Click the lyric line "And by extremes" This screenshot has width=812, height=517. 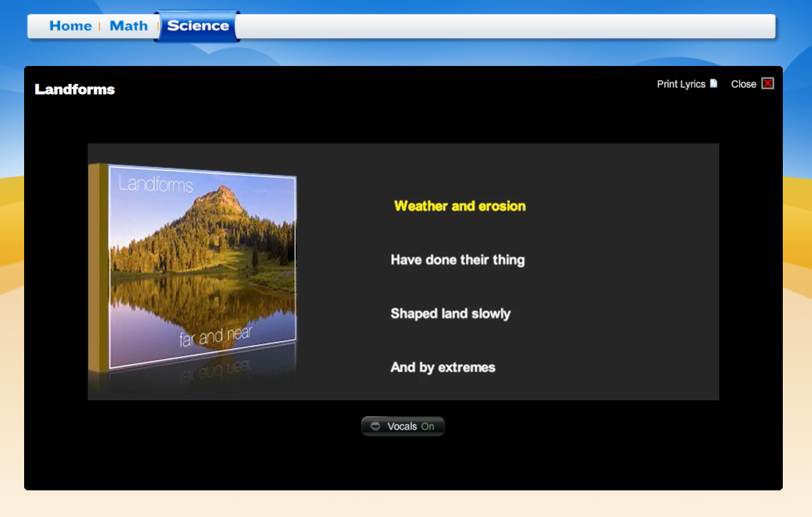click(443, 368)
